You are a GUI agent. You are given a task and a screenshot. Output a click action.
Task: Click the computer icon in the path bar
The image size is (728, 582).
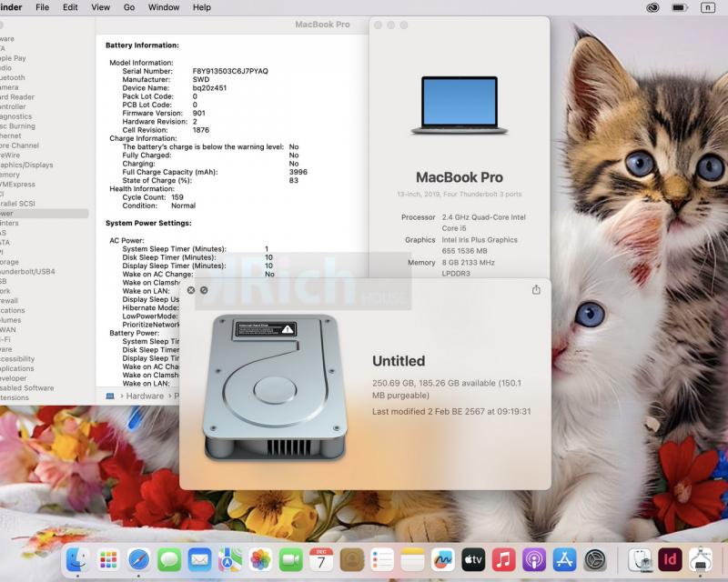click(x=110, y=396)
